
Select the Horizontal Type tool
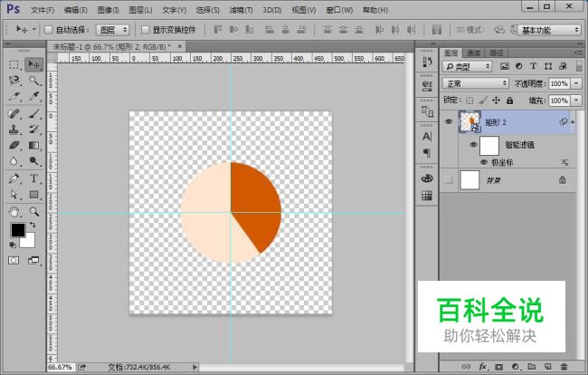[33, 178]
